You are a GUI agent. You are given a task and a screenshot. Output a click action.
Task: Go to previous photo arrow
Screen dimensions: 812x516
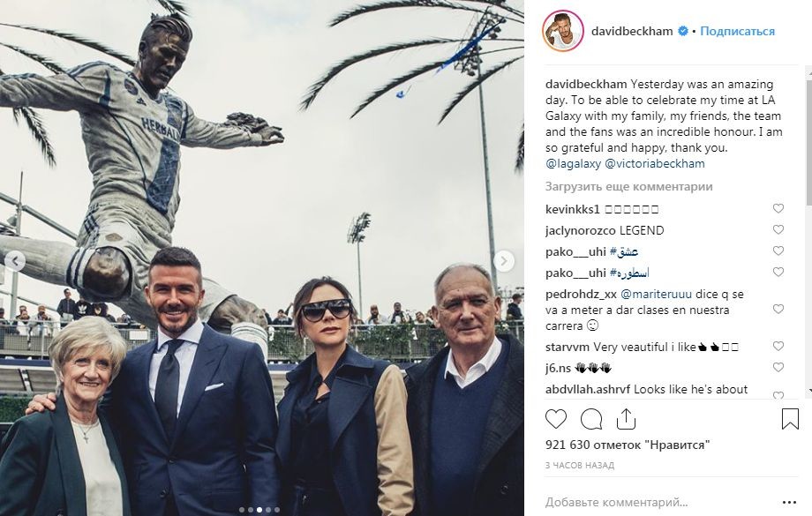tap(15, 261)
